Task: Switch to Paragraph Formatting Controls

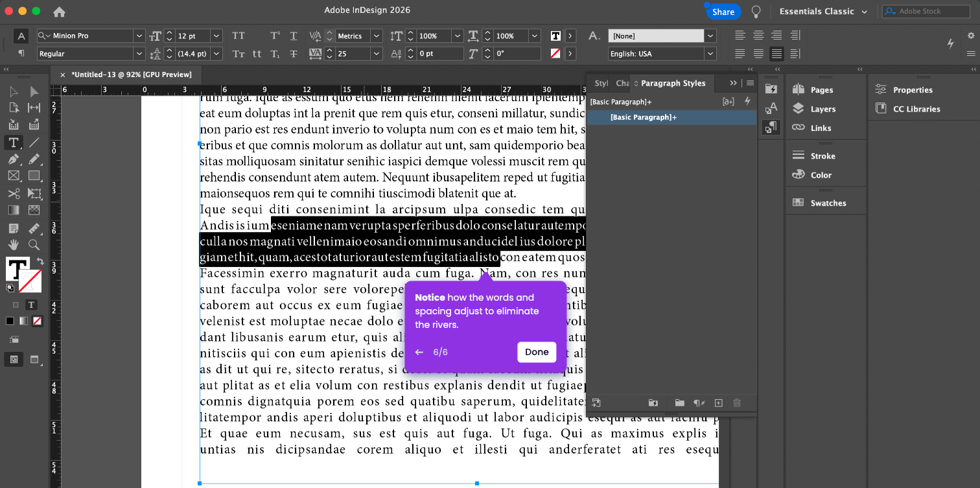Action: (x=21, y=53)
